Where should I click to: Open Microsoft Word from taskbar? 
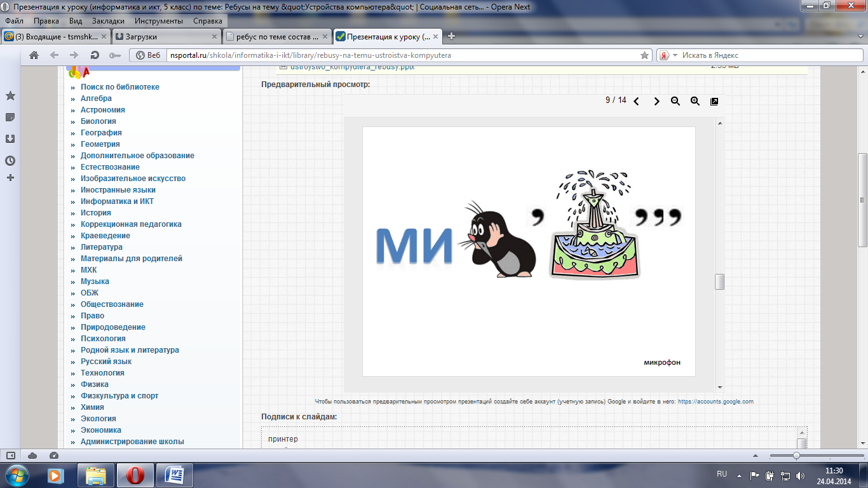(x=174, y=475)
